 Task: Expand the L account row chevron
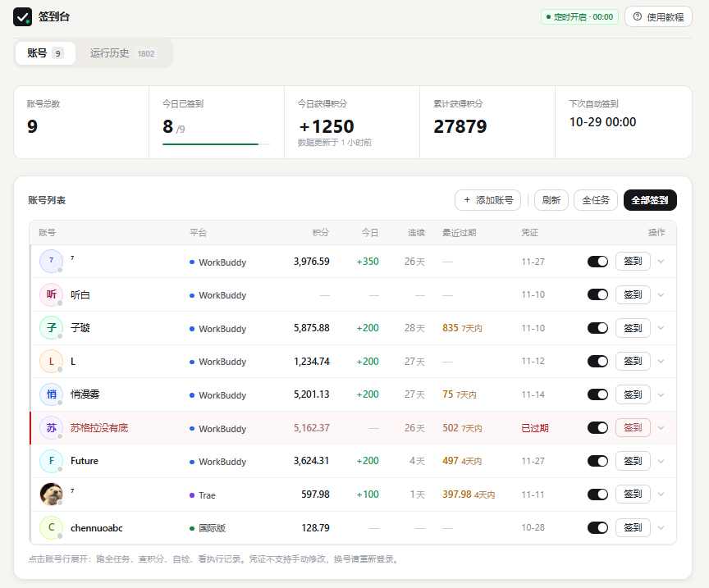[661, 361]
